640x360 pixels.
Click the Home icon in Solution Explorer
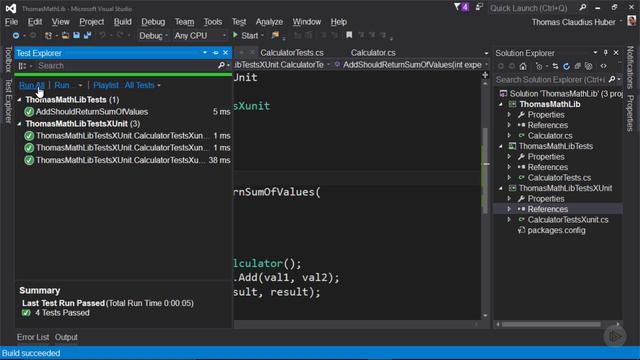point(523,66)
